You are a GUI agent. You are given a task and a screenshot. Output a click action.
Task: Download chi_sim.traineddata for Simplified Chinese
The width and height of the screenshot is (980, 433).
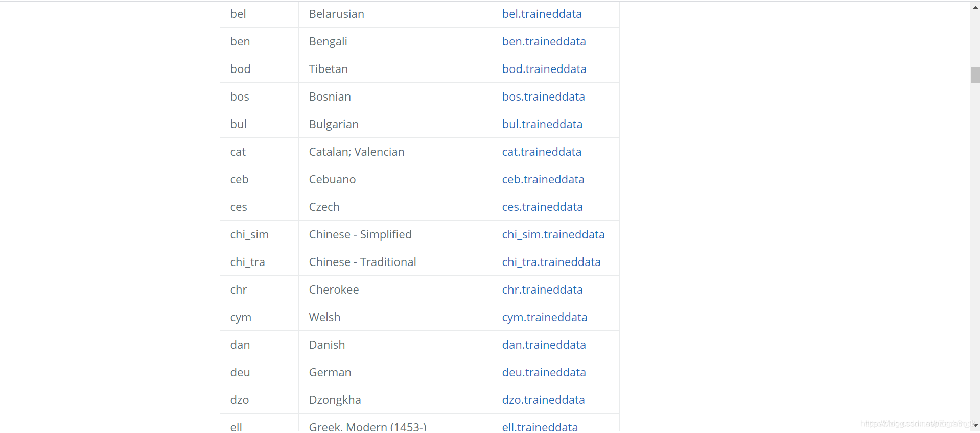pyautogui.click(x=553, y=234)
